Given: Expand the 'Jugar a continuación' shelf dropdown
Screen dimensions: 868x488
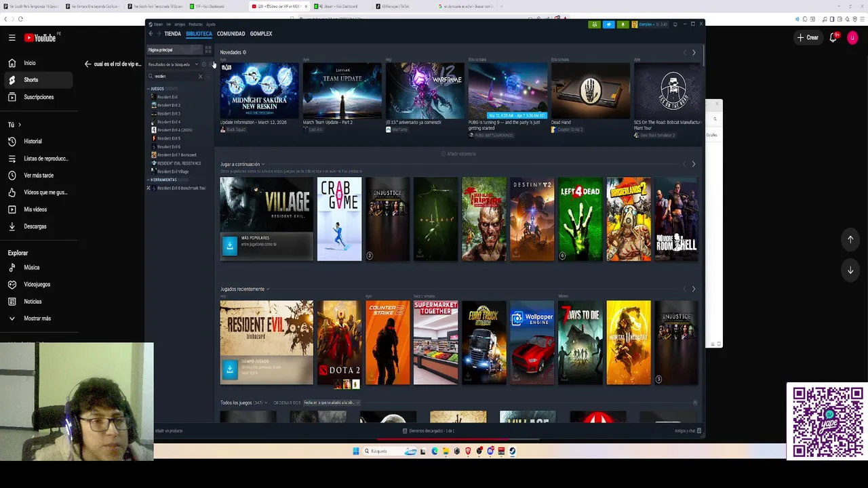Looking at the screenshot, I should click(262, 164).
